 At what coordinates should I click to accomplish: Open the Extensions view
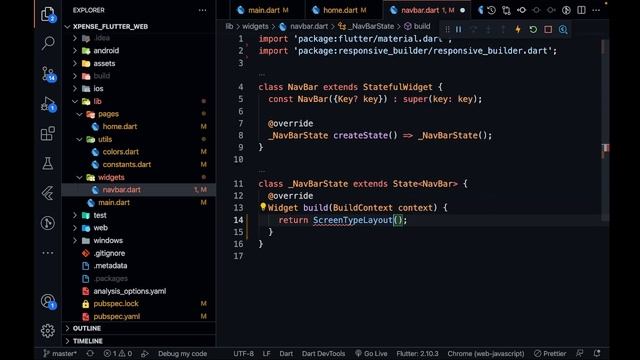48,133
